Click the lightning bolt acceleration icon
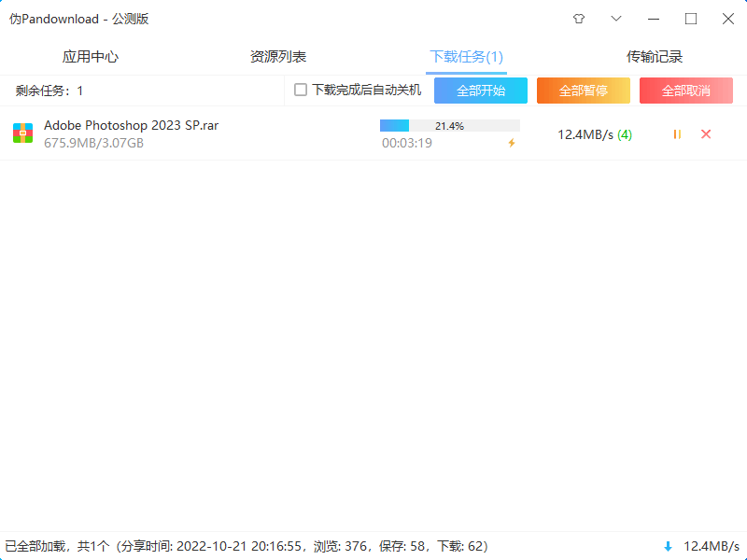Screen dimensions: 747x560 (x=512, y=143)
